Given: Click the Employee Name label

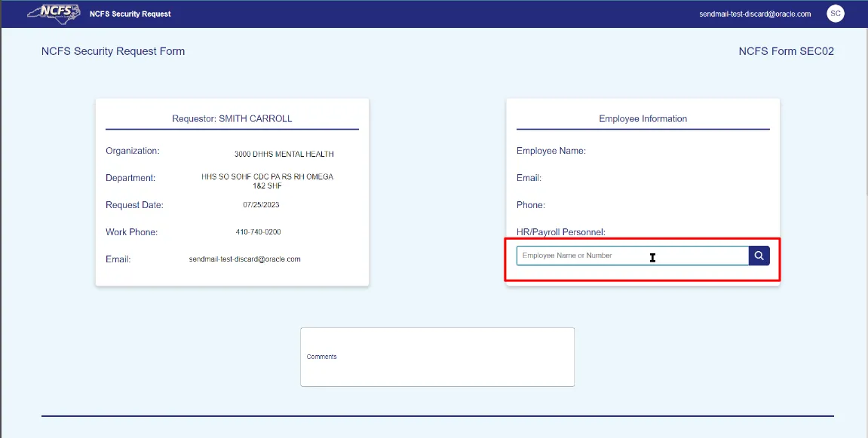Looking at the screenshot, I should (x=551, y=151).
